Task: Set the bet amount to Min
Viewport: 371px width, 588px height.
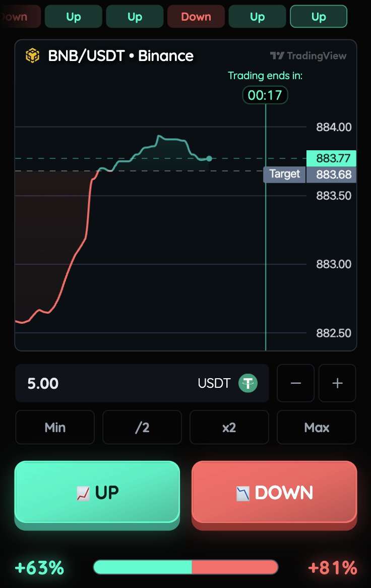Action: click(55, 428)
